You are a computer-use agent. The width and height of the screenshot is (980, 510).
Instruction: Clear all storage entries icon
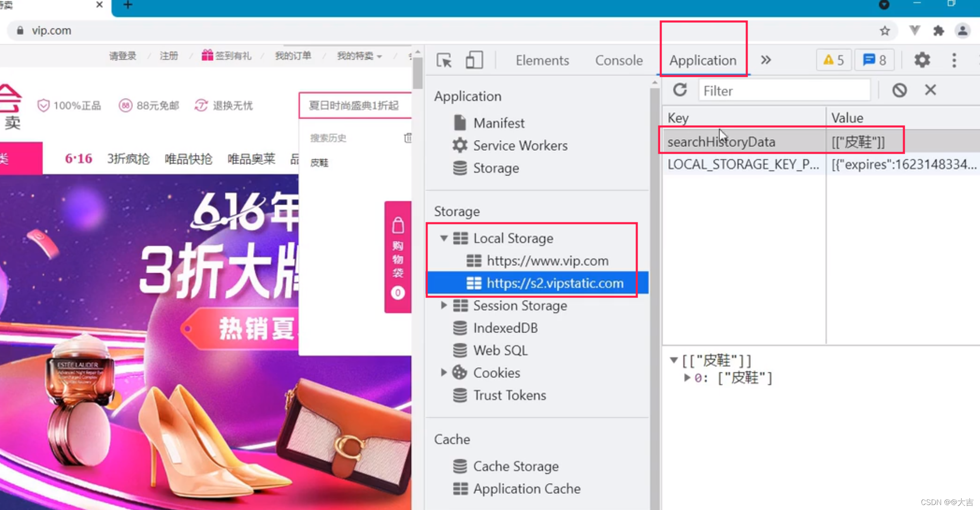tap(899, 90)
